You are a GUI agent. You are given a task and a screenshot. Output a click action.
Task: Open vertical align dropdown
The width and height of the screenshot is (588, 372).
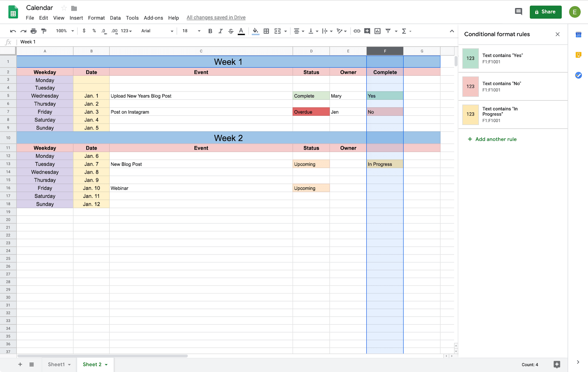[x=313, y=31]
